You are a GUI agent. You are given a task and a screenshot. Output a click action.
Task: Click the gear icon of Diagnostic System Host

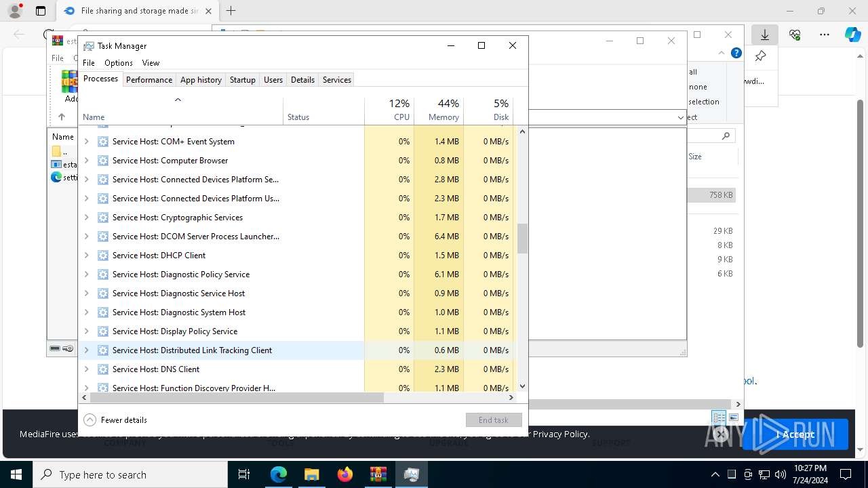103,312
